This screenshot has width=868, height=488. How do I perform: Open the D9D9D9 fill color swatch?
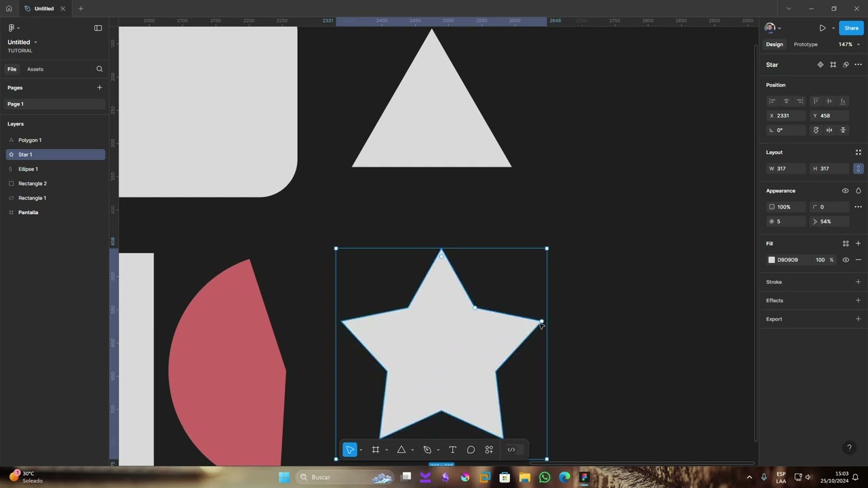[x=772, y=260]
